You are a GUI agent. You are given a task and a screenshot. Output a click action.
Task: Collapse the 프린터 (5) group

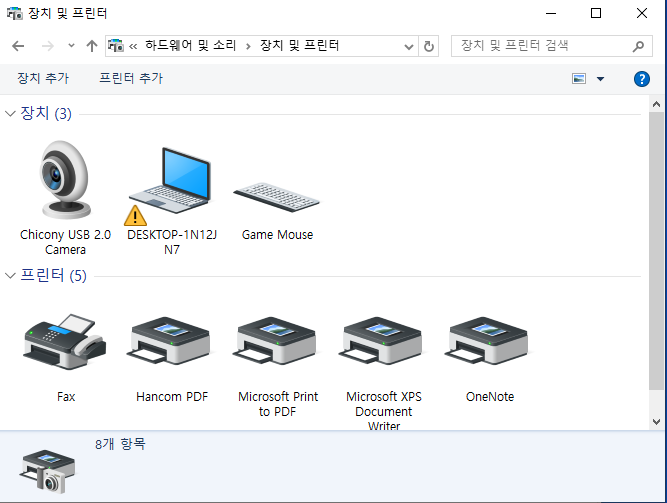pos(10,275)
